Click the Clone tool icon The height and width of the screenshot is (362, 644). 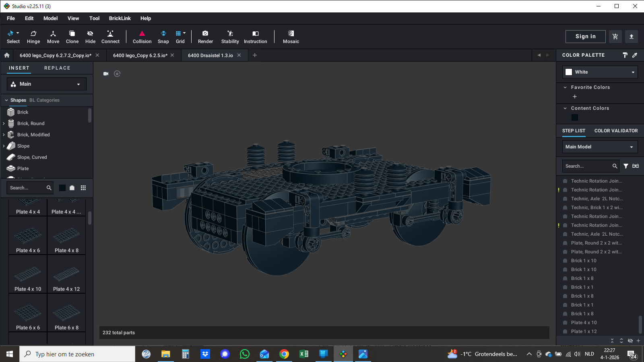pos(72,37)
